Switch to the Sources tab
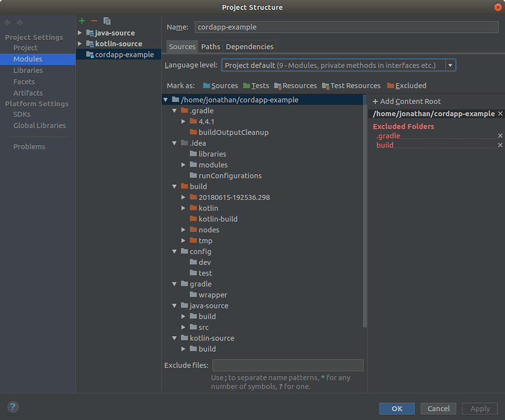Image resolution: width=505 pixels, height=420 pixels. [x=182, y=47]
